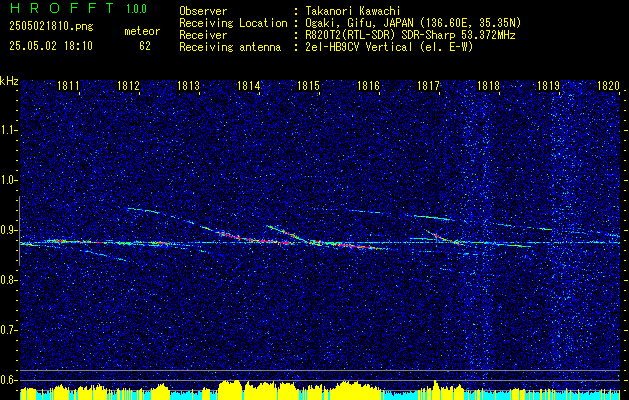Viewport: 629px width, 400px height.
Task: Click the 0.9 kHz axis label
Action: pos(7,230)
